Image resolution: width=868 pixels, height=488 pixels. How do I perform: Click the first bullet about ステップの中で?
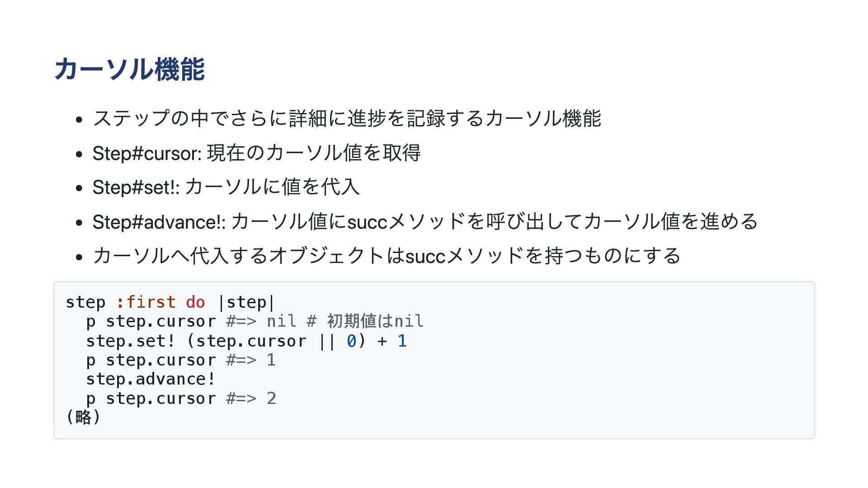pos(347,118)
